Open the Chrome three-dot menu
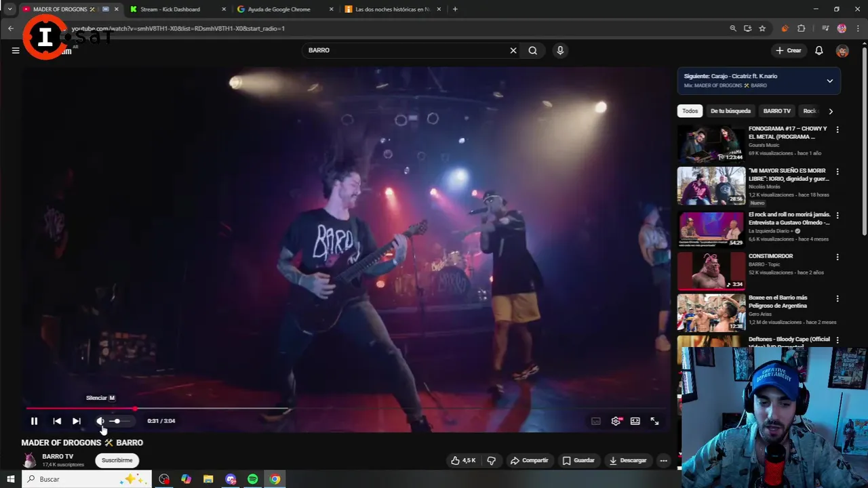 click(x=858, y=28)
